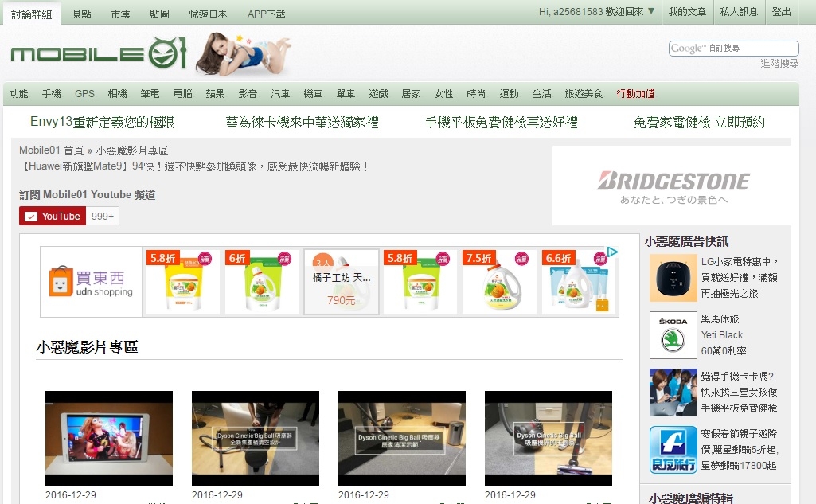This screenshot has height=504, width=816.
Task: Play Dyson 居家清潔示範 video
Action: click(x=402, y=439)
